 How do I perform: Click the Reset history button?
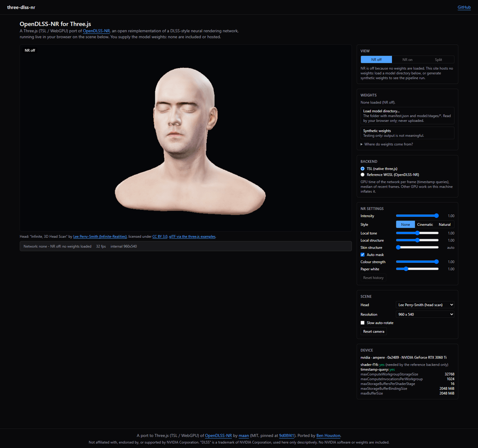[x=373, y=278]
